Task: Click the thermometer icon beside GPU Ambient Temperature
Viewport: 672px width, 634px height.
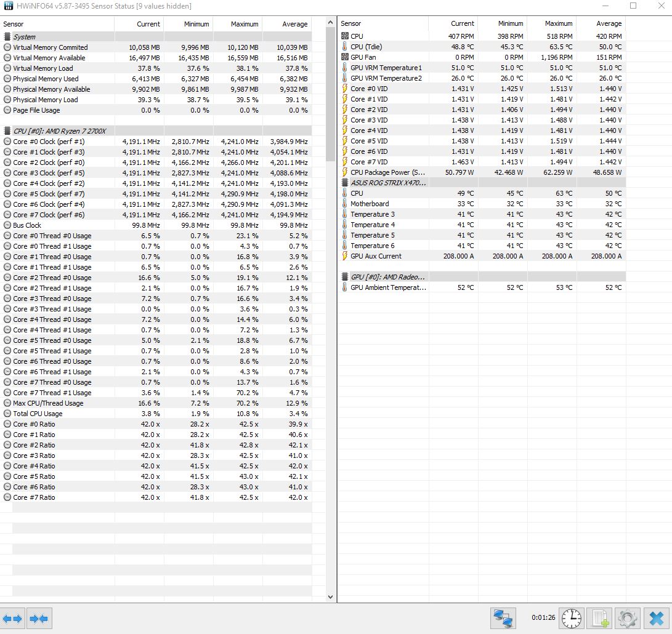Action: tap(344, 287)
